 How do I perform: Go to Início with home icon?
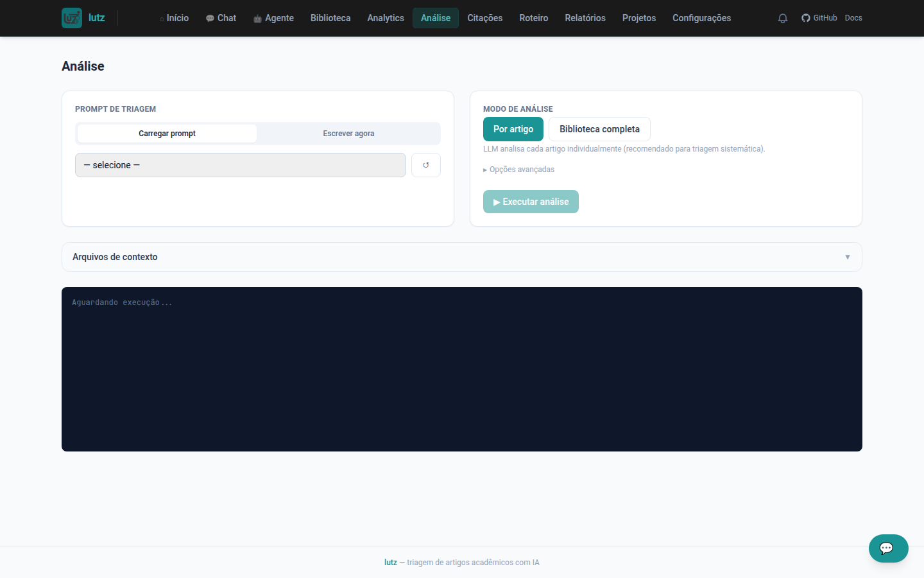pyautogui.click(x=174, y=18)
